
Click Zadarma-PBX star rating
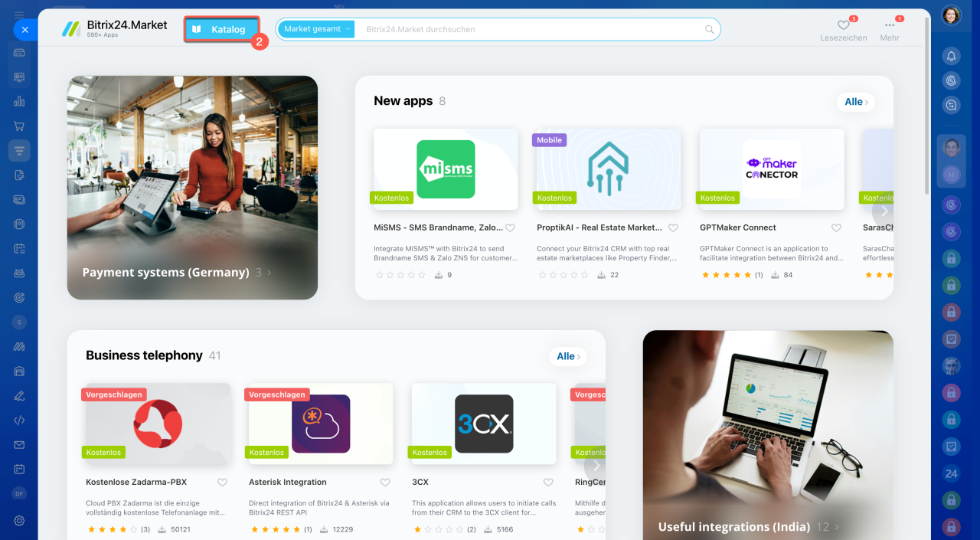(112, 529)
